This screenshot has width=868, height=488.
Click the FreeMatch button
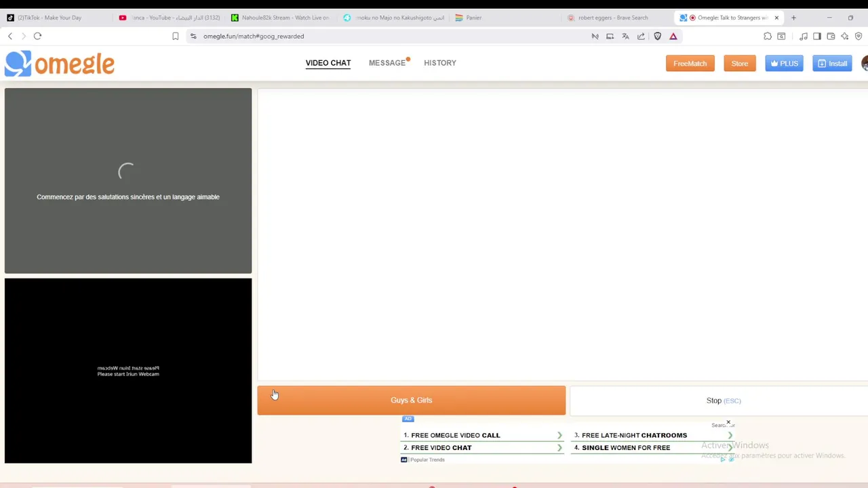[690, 64]
